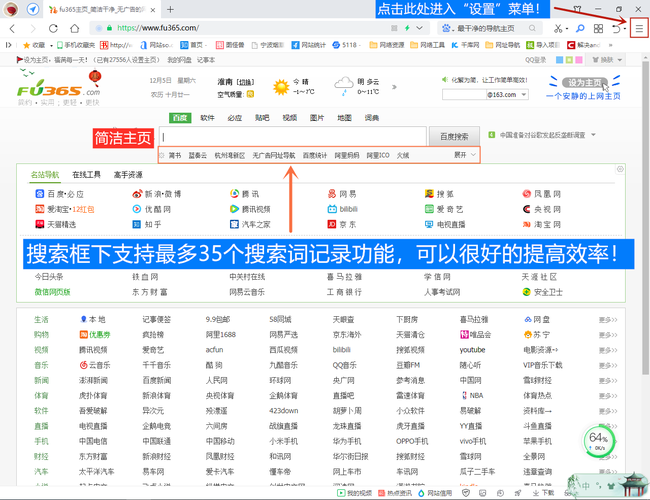Open the 网址导航 bookmarks folder
Viewport: 650px width, 500px height.
click(502, 45)
